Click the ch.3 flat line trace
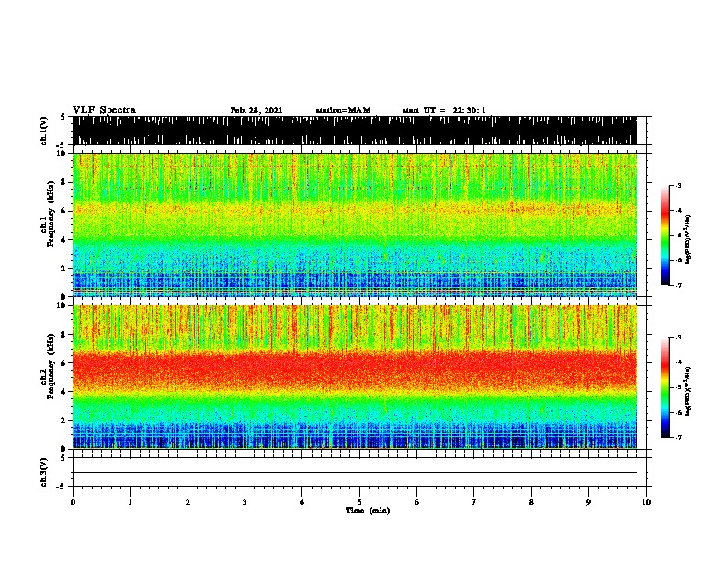Screen dimensions: 728x563 [354, 473]
